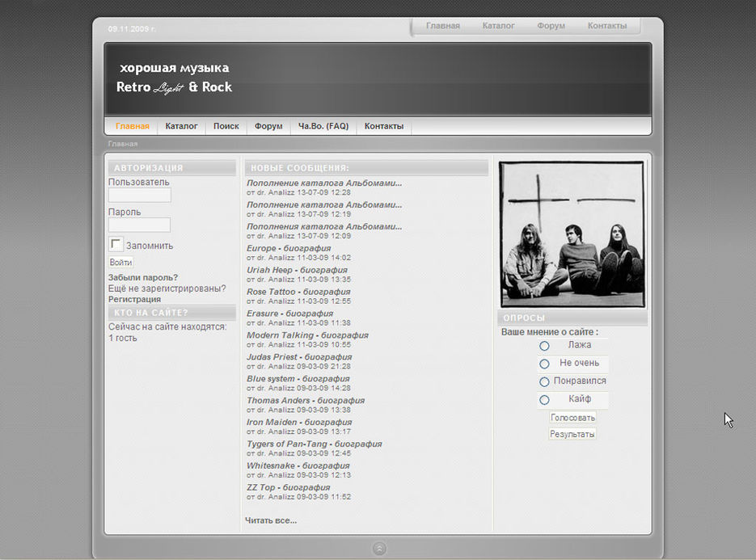Click the scroll-to-top arrow icon at page bottom
The width and height of the screenshot is (756, 560).
379,549
